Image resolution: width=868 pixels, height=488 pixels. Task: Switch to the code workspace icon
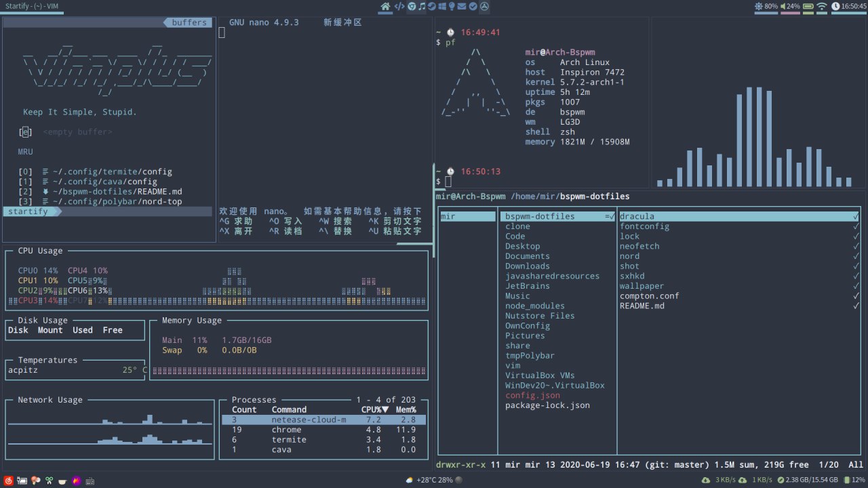coord(399,6)
